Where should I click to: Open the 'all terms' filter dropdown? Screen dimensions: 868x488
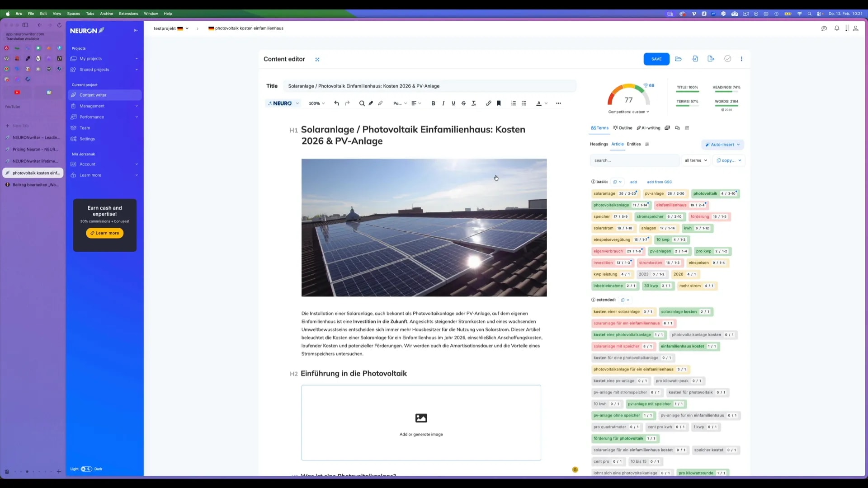tap(695, 160)
